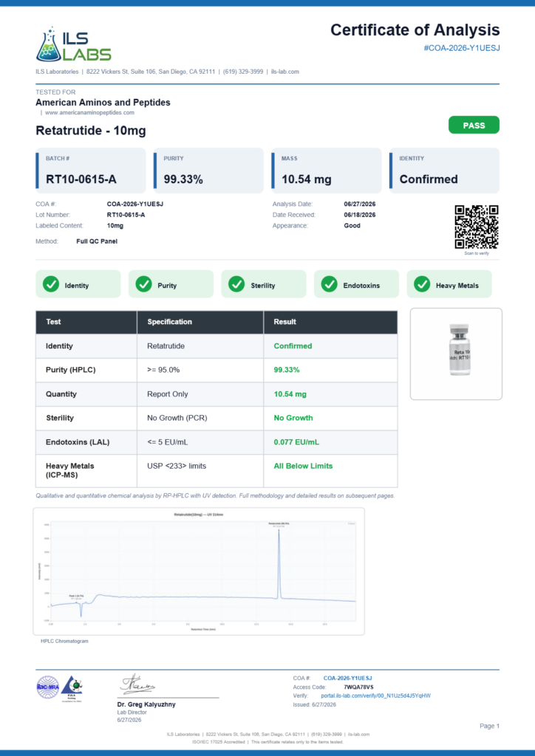Click the HPLC chromatogram main peak
This screenshot has height=756, width=535.
(279, 562)
